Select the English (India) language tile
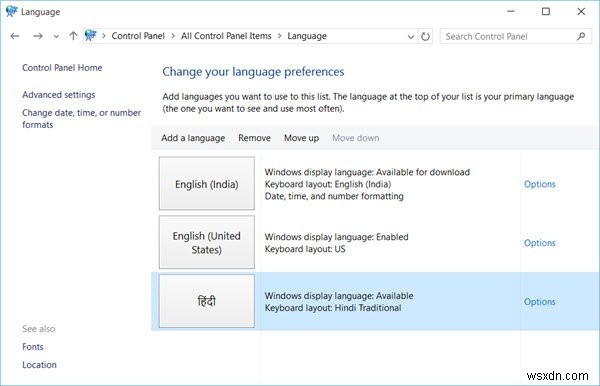The image size is (600, 386). (207, 183)
